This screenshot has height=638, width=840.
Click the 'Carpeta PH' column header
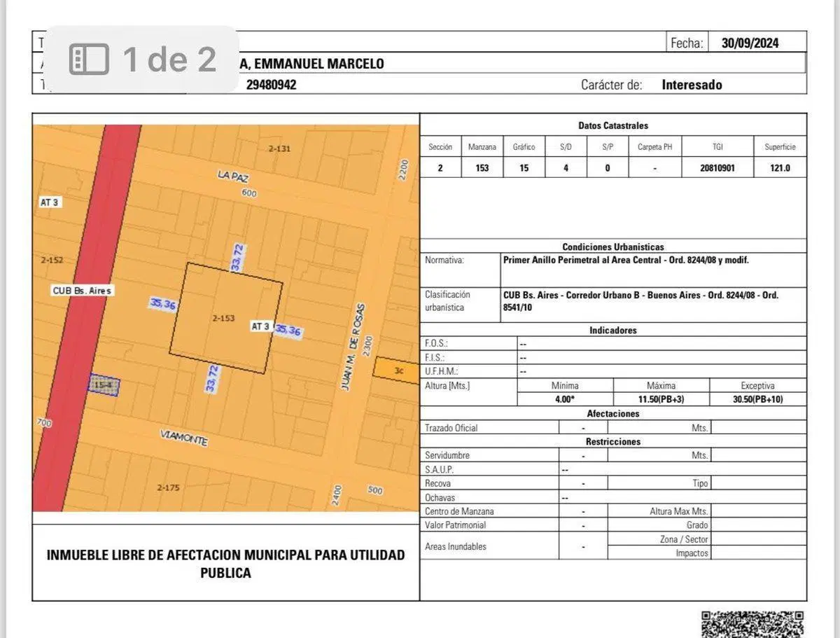click(655, 147)
